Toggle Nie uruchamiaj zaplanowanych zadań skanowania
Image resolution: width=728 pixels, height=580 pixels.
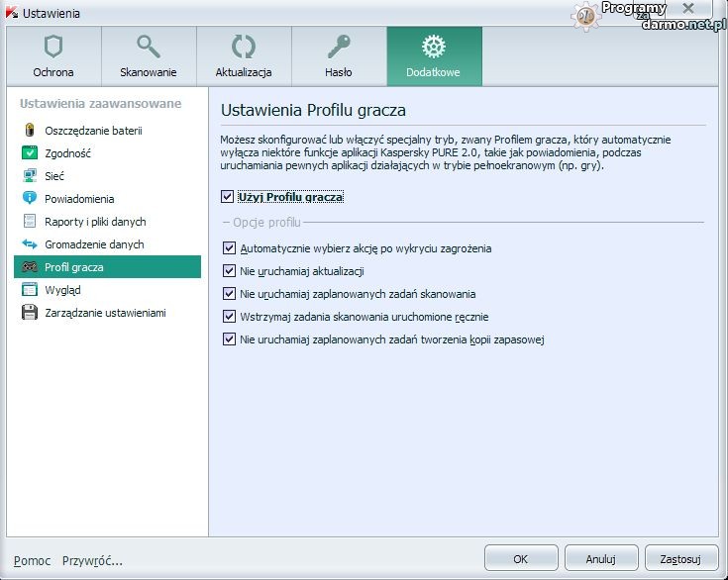tap(229, 294)
